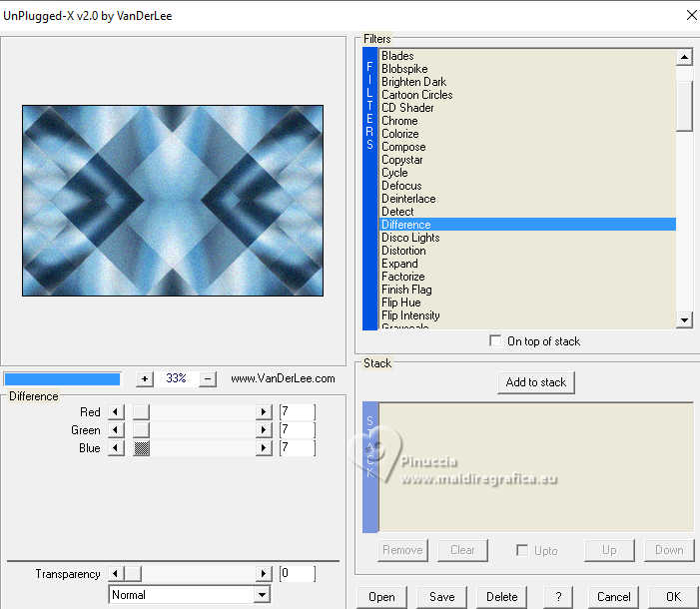Click the Save button
The width and height of the screenshot is (700, 609).
click(x=441, y=597)
